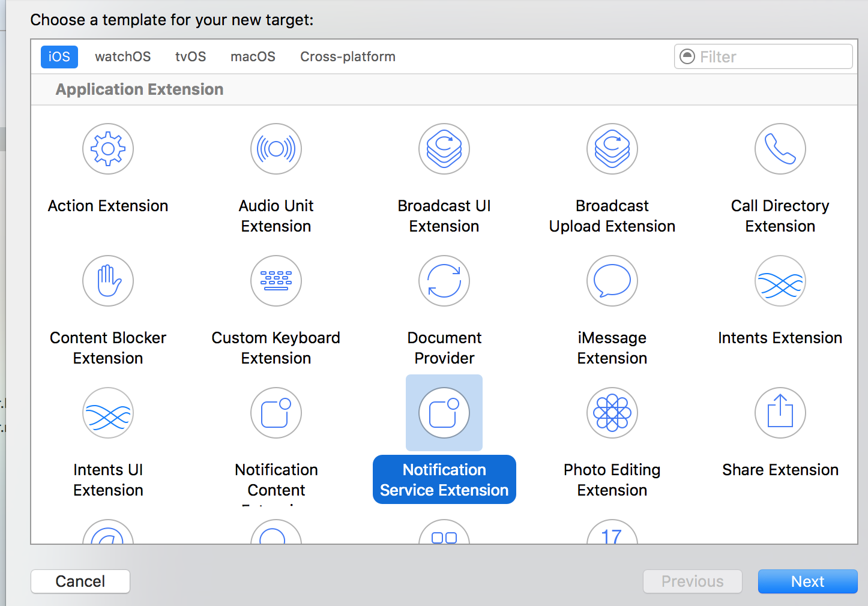
Task: Select the Intents UI Extension icon
Action: point(108,413)
